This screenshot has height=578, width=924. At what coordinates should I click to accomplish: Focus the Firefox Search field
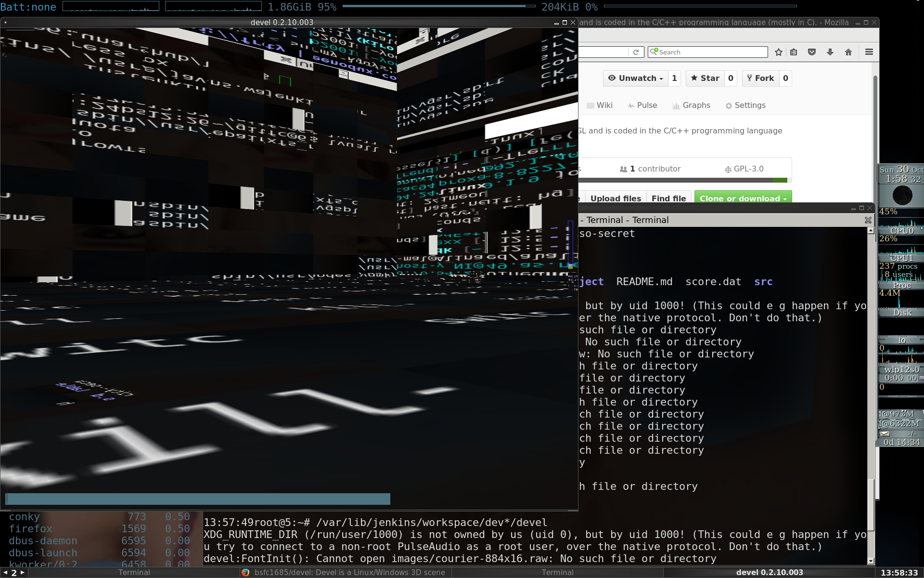pyautogui.click(x=708, y=52)
